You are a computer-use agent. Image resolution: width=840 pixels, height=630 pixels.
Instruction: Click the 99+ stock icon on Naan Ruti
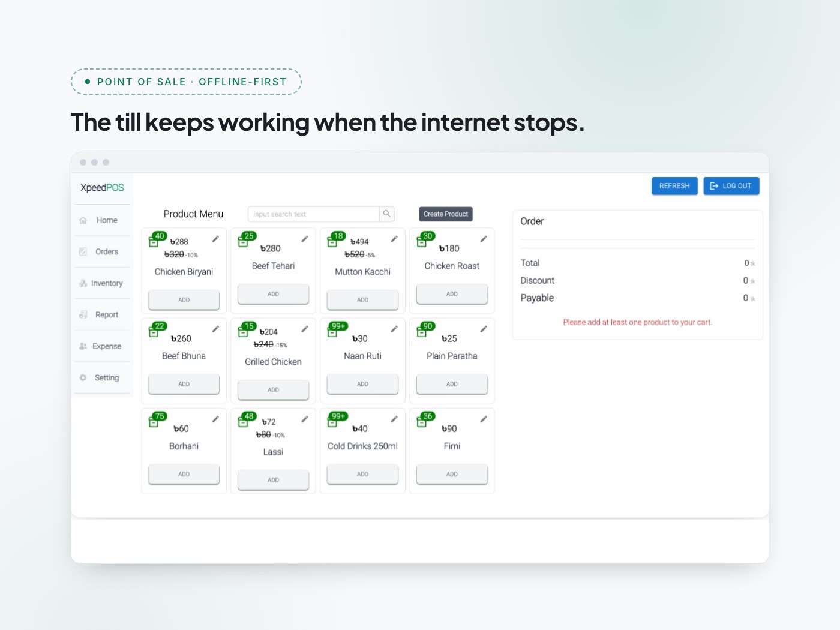pyautogui.click(x=337, y=329)
